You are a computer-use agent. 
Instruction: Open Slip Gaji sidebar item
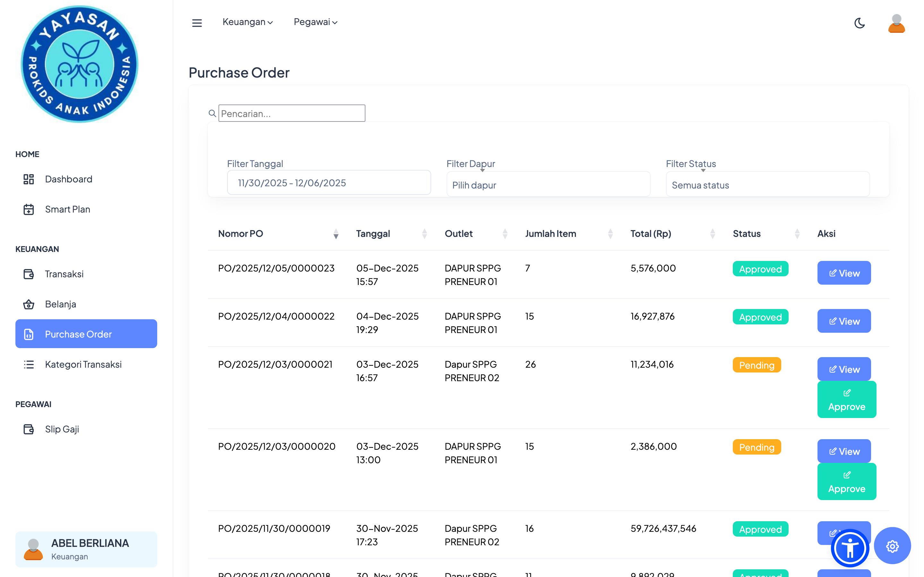coord(62,429)
